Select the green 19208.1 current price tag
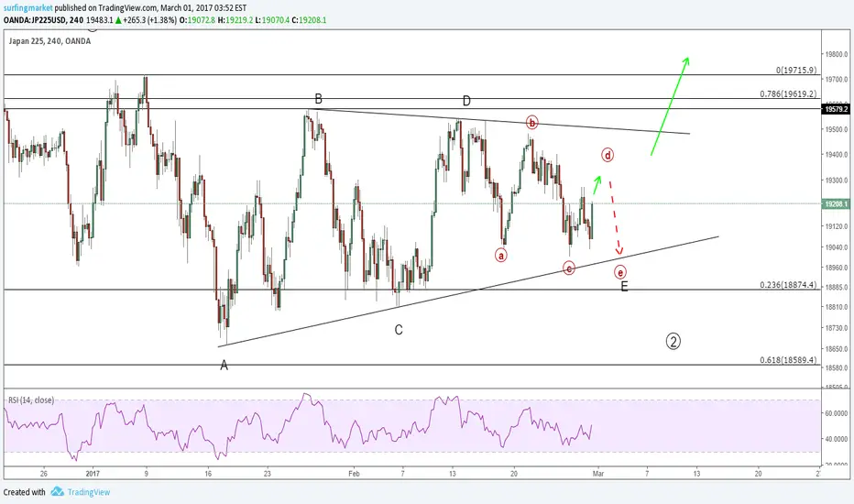This screenshot has height=504, width=854. point(836,203)
